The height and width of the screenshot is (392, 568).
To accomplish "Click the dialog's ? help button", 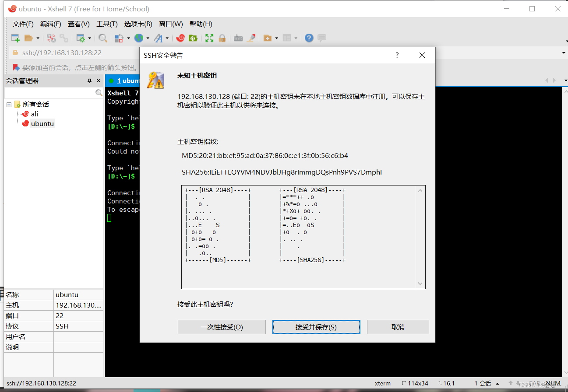I will (x=397, y=55).
